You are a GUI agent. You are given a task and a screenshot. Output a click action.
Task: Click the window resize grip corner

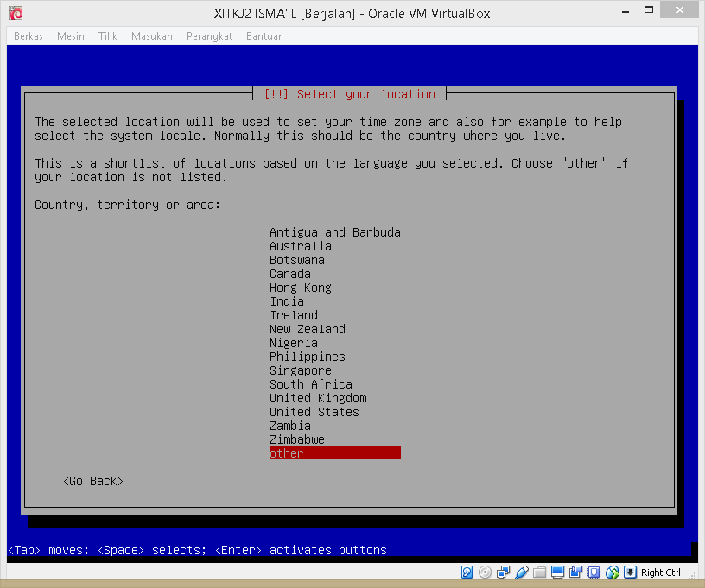[x=693, y=575]
